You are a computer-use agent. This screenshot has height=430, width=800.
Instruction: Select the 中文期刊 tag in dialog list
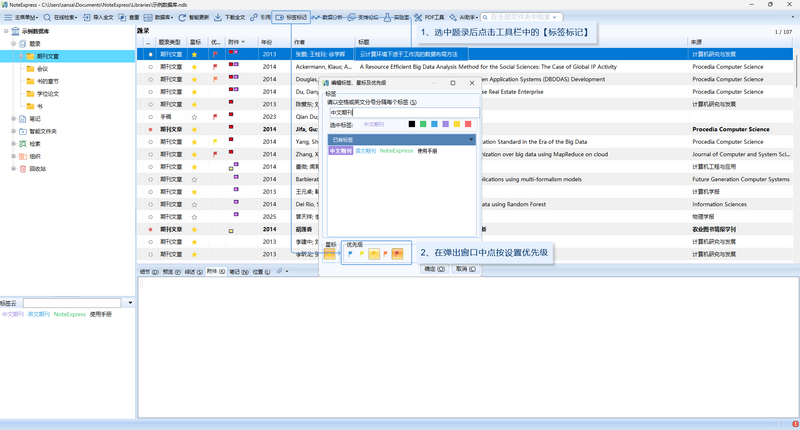(340, 151)
